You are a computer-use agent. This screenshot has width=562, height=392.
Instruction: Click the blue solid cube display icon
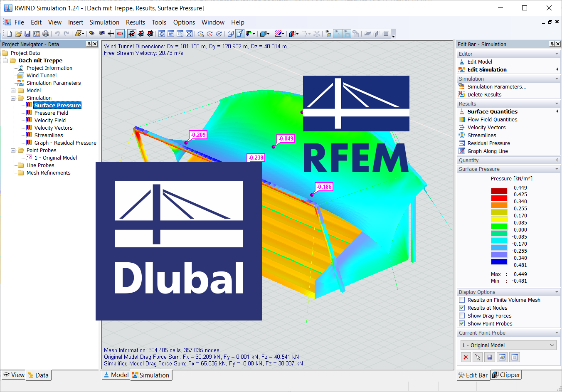263,34
